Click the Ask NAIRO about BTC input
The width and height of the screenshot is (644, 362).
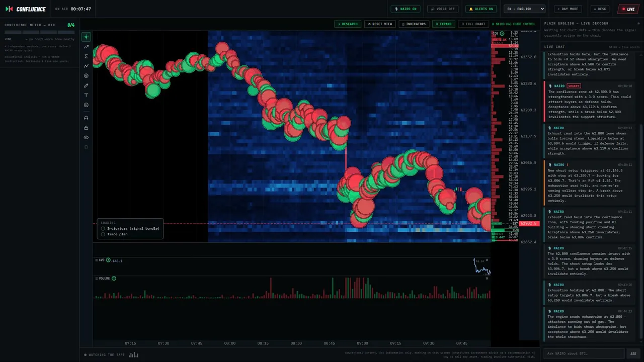(584, 353)
